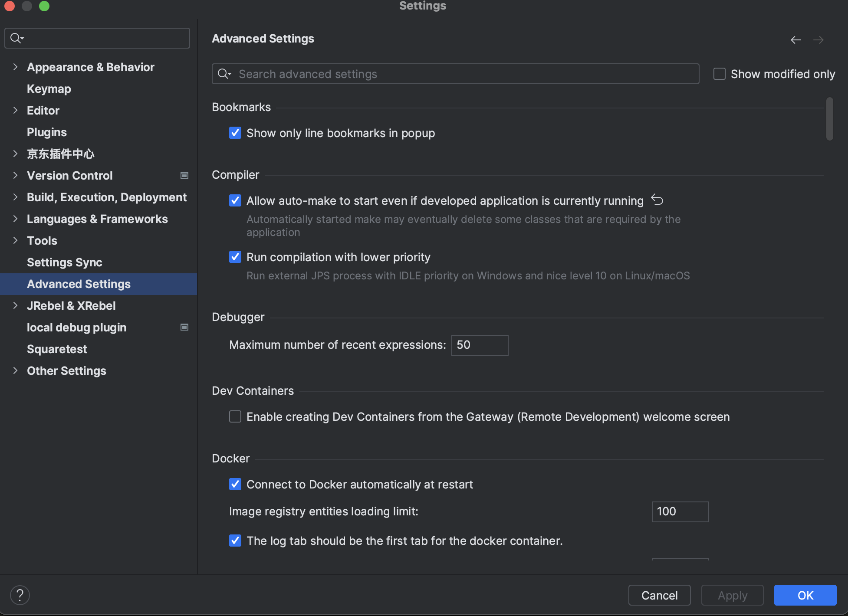The width and height of the screenshot is (848, 616).
Task: Click the project-level icon beside Version Control
Action: [184, 175]
